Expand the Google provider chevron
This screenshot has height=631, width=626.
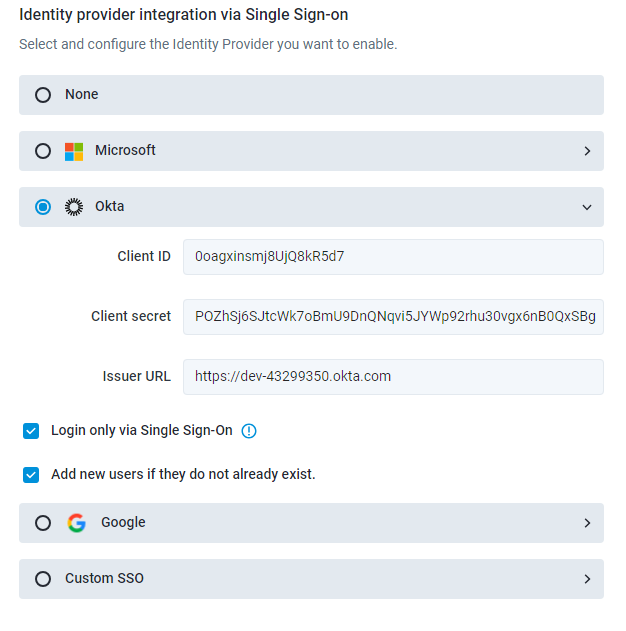point(587,523)
